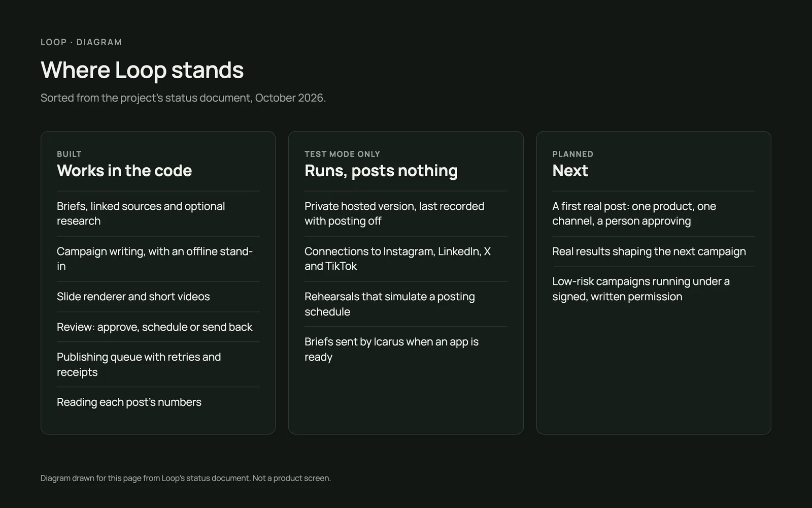Select 'Campaign writing, with an offline stand-in' item

(158, 259)
